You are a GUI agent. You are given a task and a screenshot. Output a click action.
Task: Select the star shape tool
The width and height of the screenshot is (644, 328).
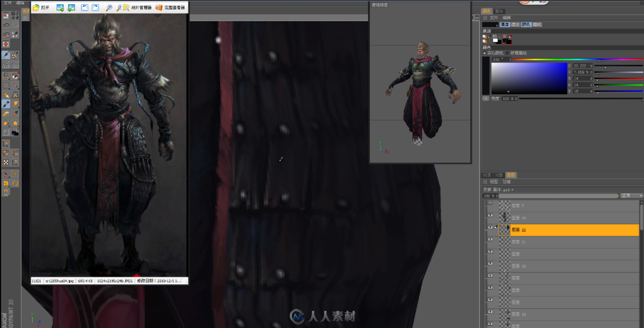point(15,123)
